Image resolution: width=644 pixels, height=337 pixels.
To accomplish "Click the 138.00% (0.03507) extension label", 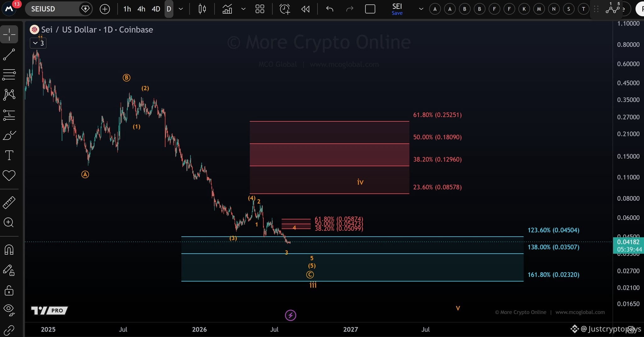I will (553, 247).
